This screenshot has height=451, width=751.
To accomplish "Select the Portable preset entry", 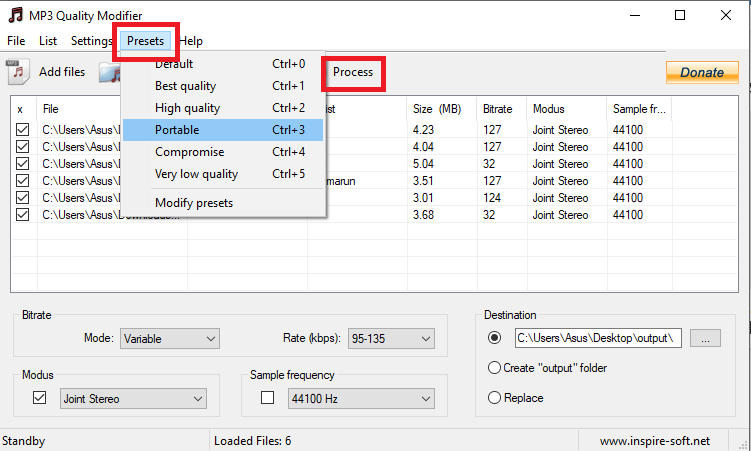I will tap(223, 130).
